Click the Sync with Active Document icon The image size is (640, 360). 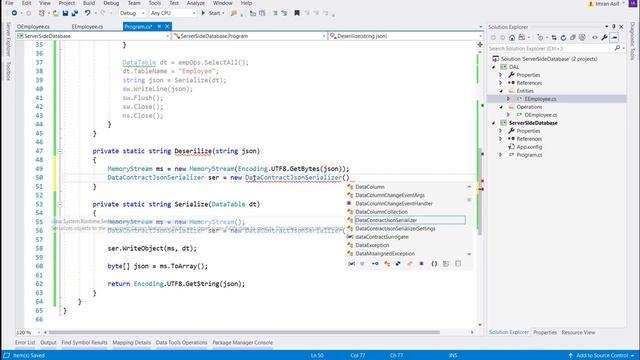(x=554, y=38)
